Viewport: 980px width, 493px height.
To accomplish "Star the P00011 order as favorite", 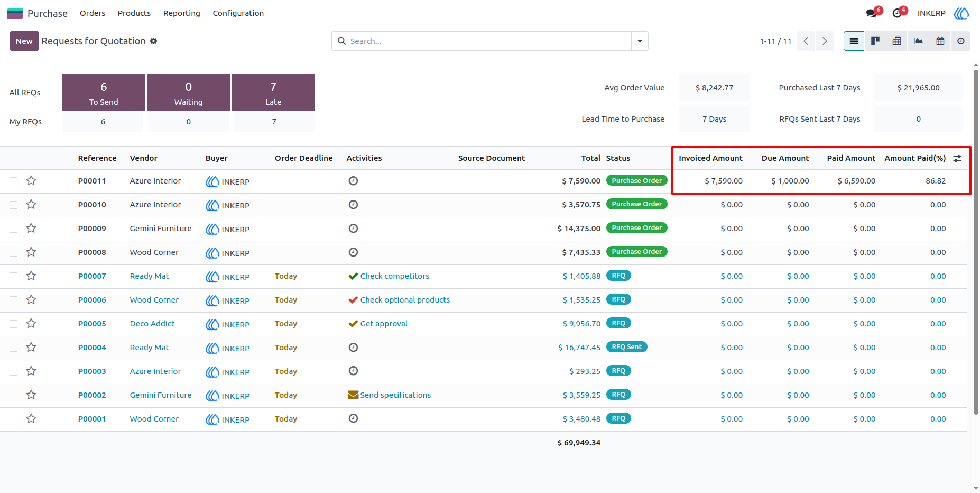I will pyautogui.click(x=31, y=181).
